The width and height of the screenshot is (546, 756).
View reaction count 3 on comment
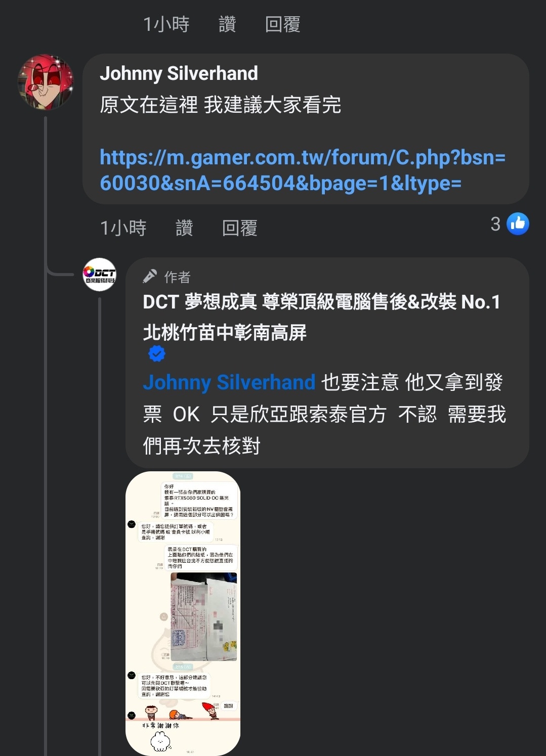pyautogui.click(x=495, y=224)
